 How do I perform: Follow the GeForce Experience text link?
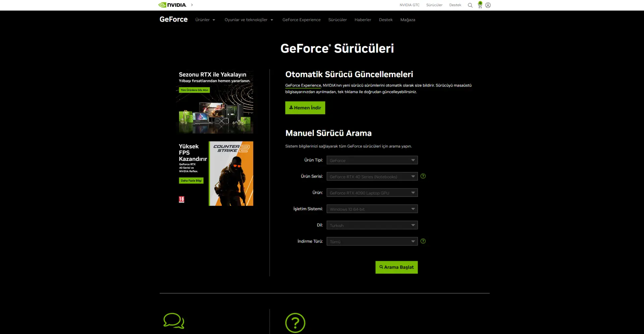303,86
